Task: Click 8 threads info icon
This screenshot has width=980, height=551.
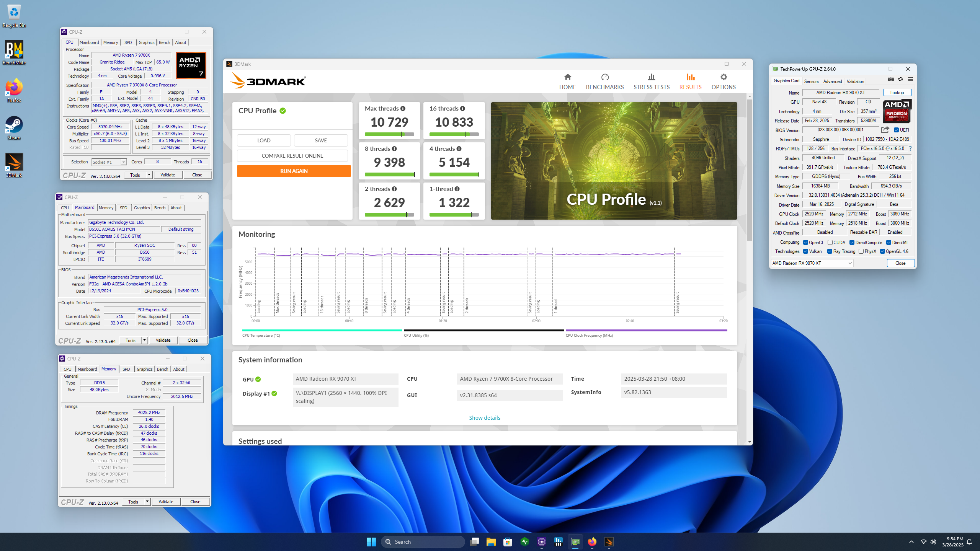Action: click(x=394, y=149)
